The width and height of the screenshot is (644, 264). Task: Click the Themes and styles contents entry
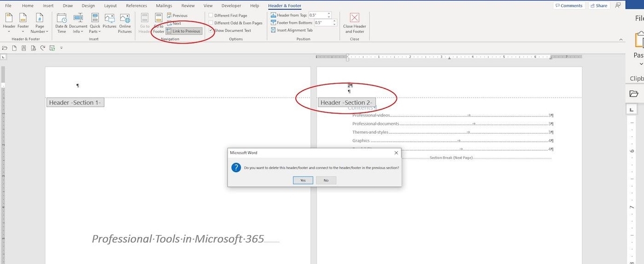tap(452, 132)
